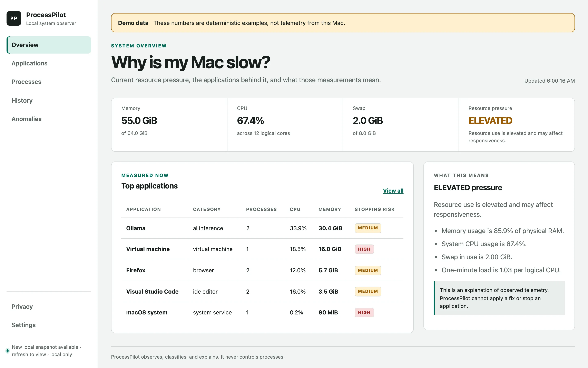Click the Demo data banner label
Screen dimensions: 588x368
pos(133,23)
